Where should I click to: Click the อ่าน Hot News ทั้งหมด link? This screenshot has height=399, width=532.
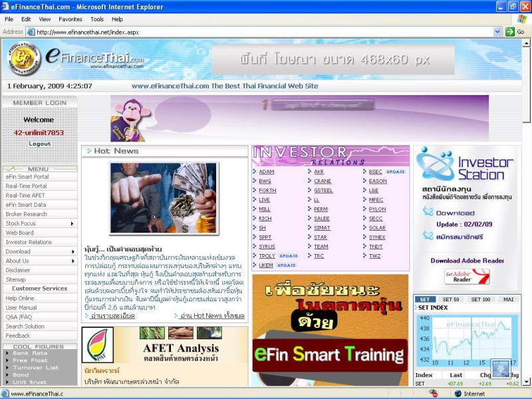pos(212,315)
